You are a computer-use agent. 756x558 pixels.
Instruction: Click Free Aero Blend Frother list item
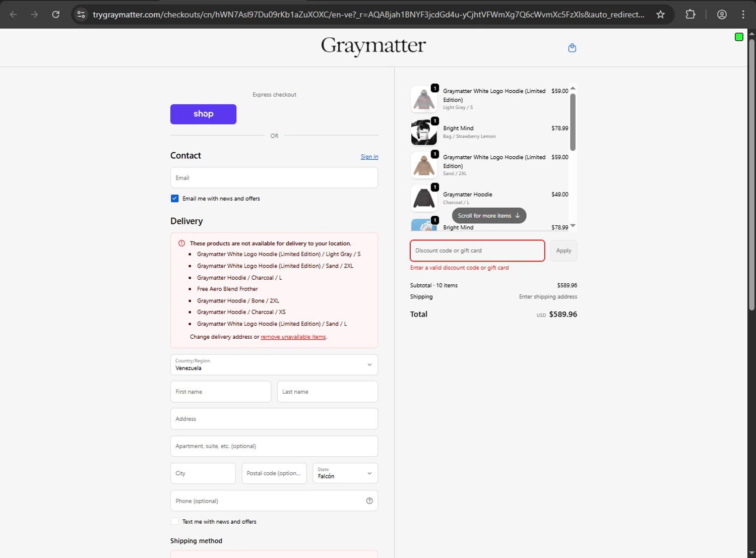(227, 289)
